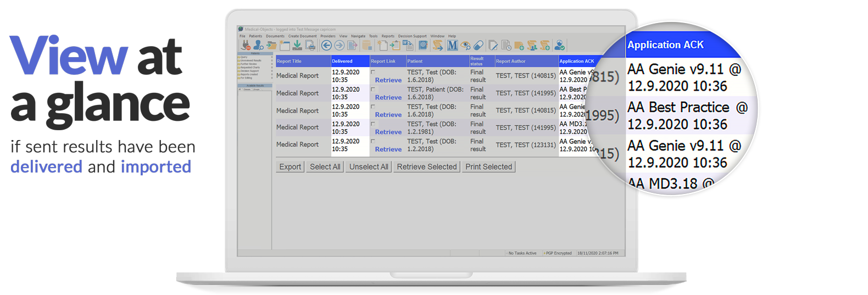The width and height of the screenshot is (868, 295).
Task: Open the Patients menu
Action: click(255, 36)
